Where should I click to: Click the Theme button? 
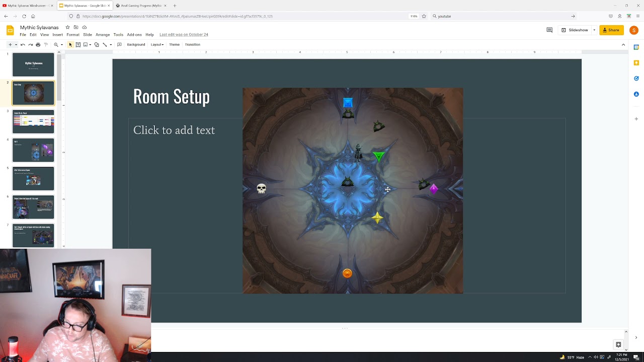tap(174, 45)
